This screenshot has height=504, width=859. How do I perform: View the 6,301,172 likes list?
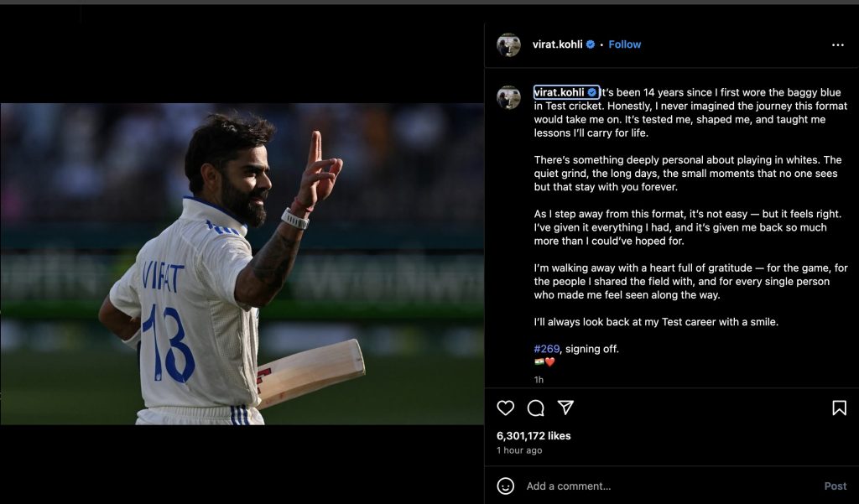534,436
